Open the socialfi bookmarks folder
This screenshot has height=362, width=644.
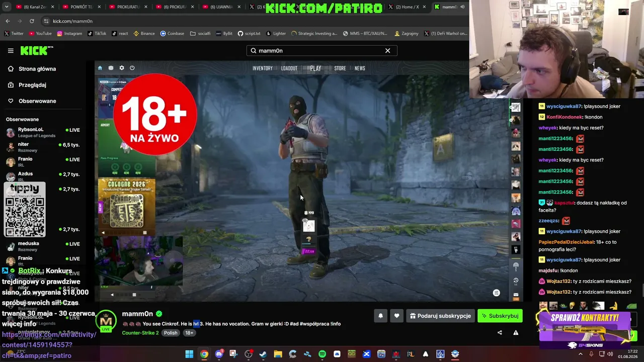pos(200,34)
